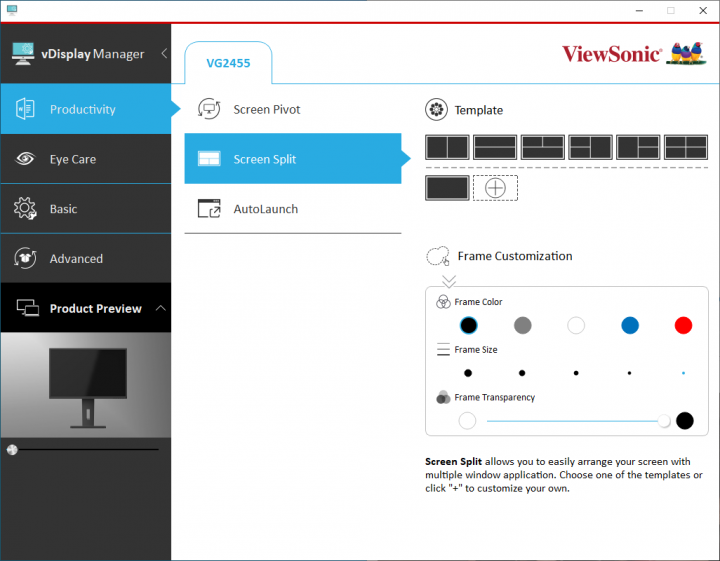
Task: Select the Screen Split option
Action: click(x=293, y=159)
